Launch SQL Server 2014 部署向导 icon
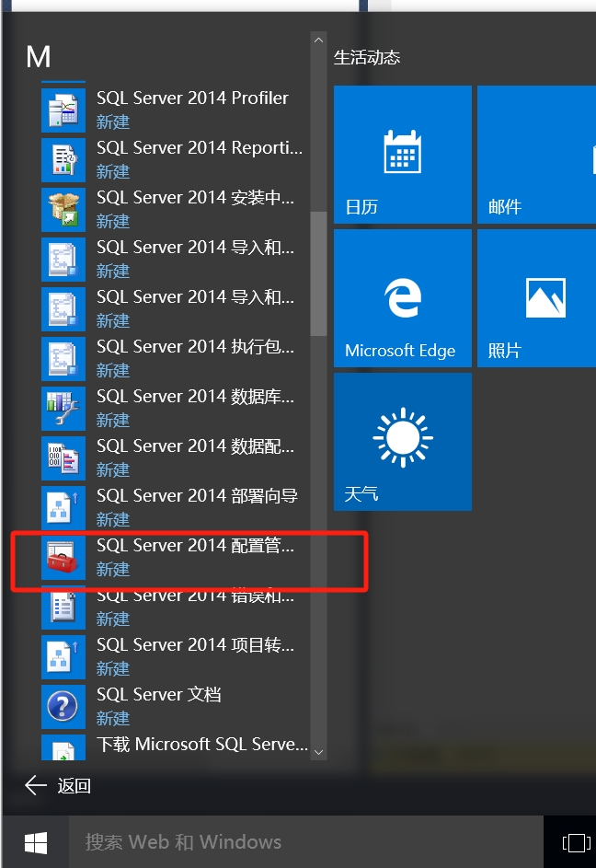 pyautogui.click(x=63, y=507)
